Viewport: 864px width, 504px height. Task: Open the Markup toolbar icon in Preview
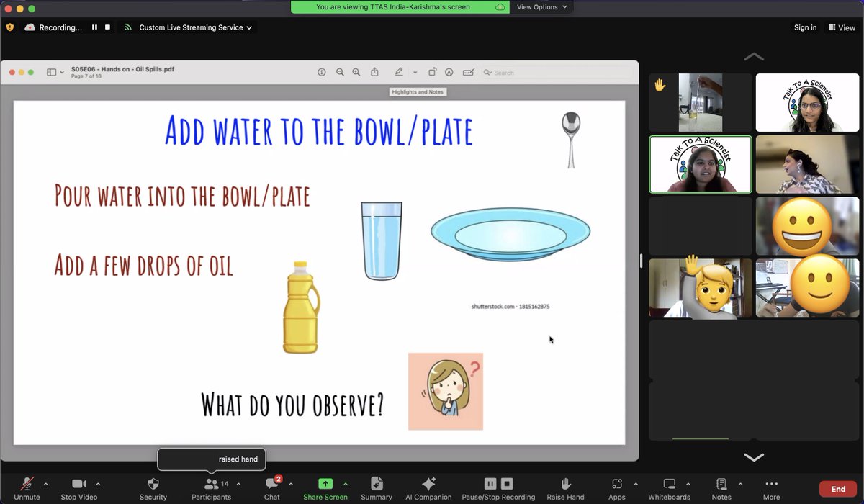click(x=449, y=72)
